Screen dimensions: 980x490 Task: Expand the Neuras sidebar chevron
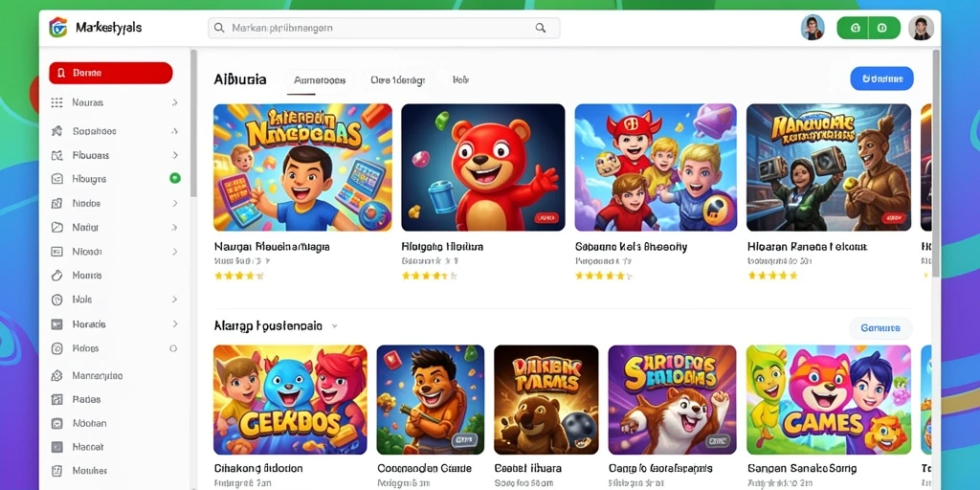coord(174,102)
